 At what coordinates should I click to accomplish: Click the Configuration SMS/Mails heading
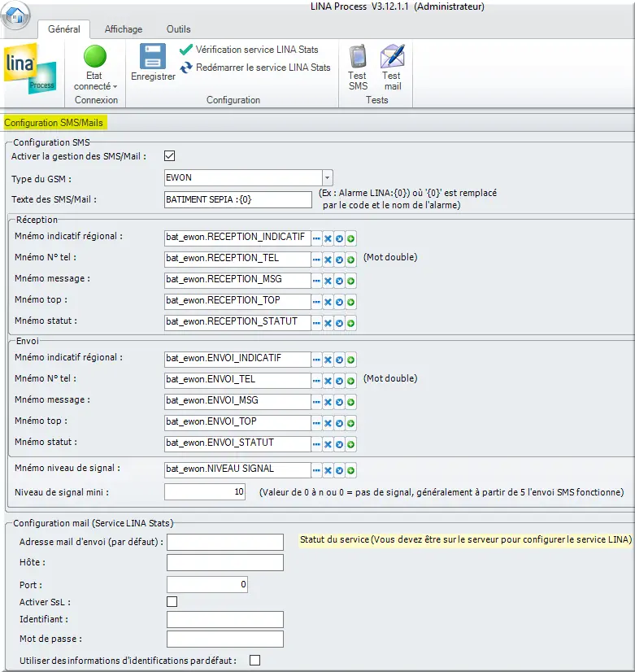pyautogui.click(x=54, y=123)
